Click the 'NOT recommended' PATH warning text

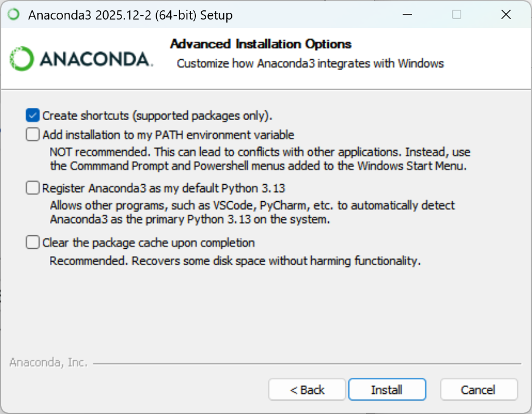260,152
